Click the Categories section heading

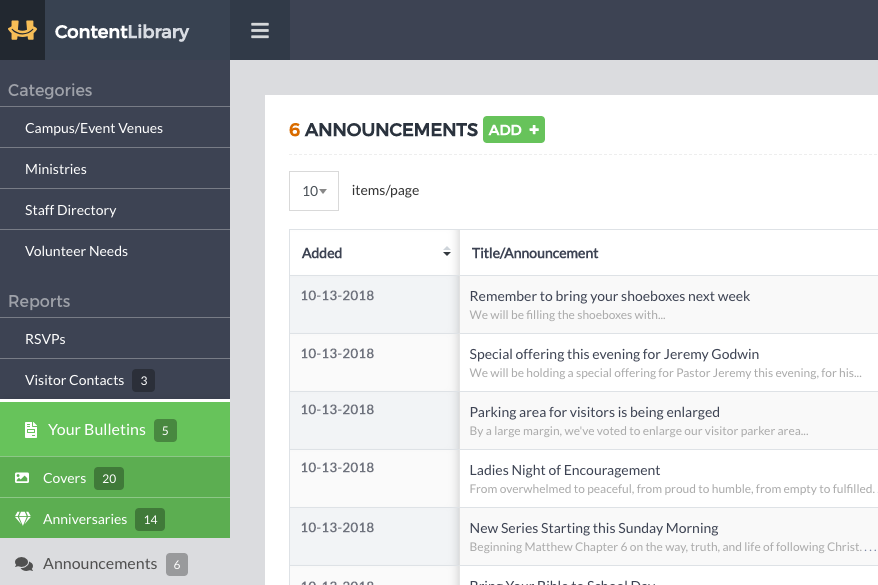click(x=50, y=90)
